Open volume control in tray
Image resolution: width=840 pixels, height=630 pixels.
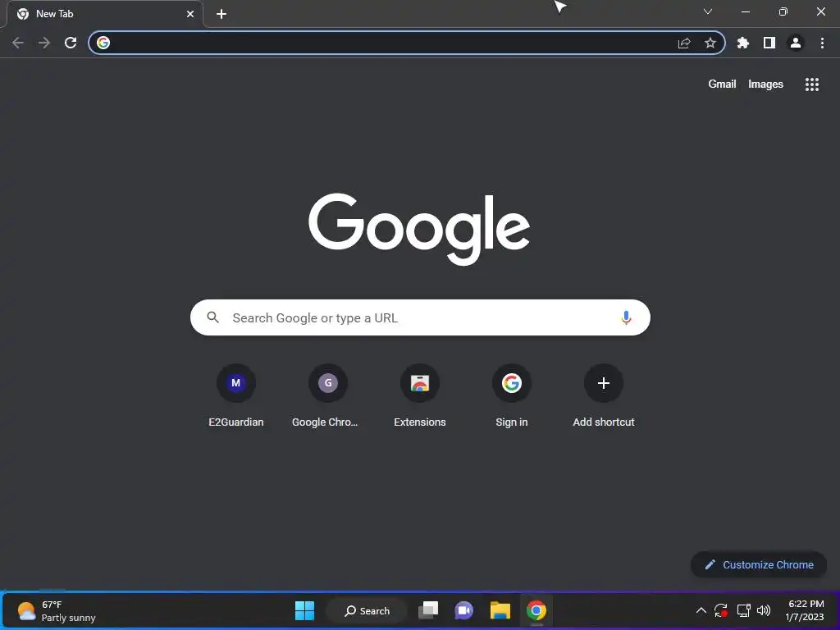point(764,610)
